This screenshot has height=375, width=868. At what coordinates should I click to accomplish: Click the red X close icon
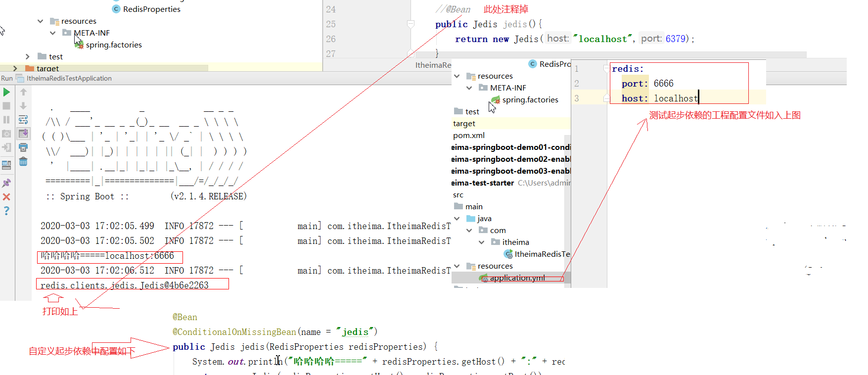[6, 197]
